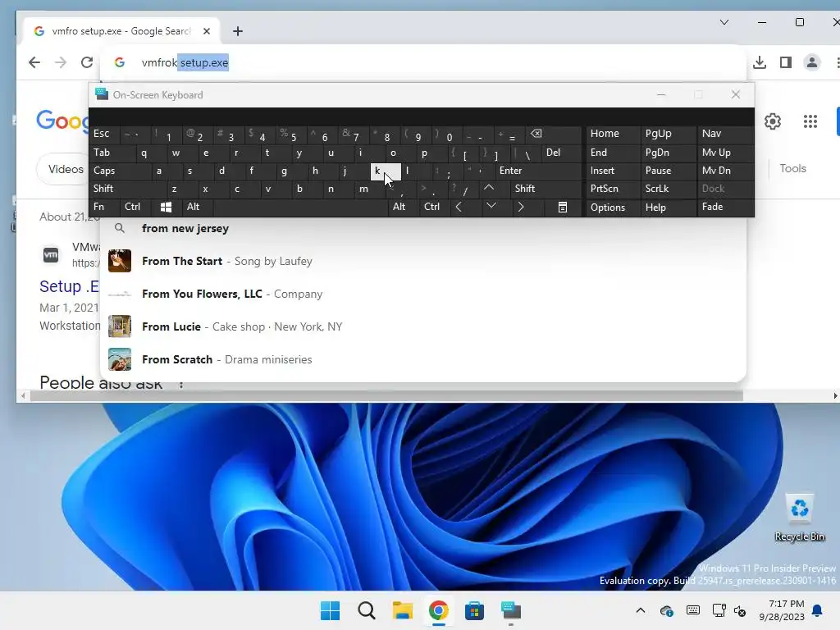Open the Recycle Bin desktop icon
Viewport: 840px width, 630px height.
pos(799,518)
